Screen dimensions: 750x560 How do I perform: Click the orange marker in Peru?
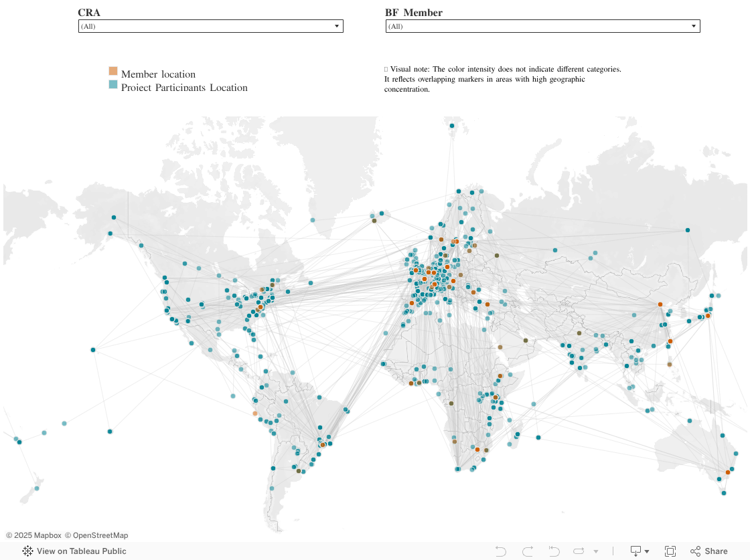[255, 413]
